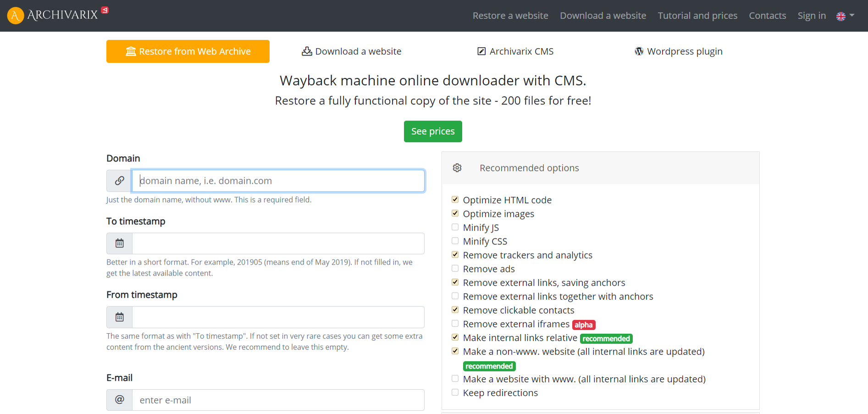
Task: Click the Archivarix logo icon
Action: (x=15, y=16)
